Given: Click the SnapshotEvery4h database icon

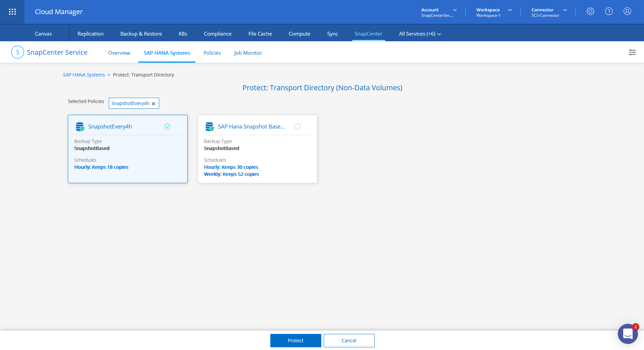Looking at the screenshot, I should pyautogui.click(x=80, y=127).
